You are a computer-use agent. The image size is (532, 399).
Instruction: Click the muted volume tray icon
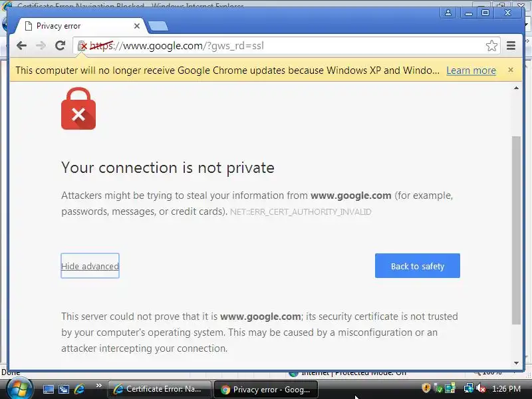(x=480, y=388)
